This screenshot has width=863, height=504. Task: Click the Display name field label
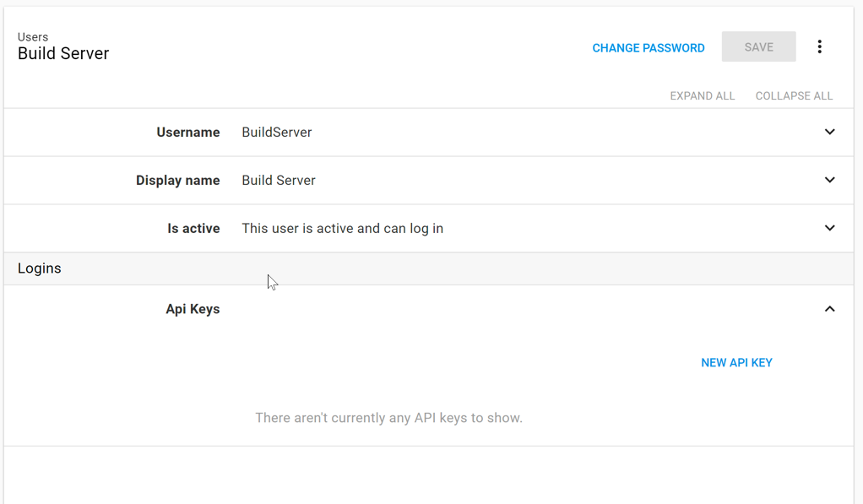[177, 180]
